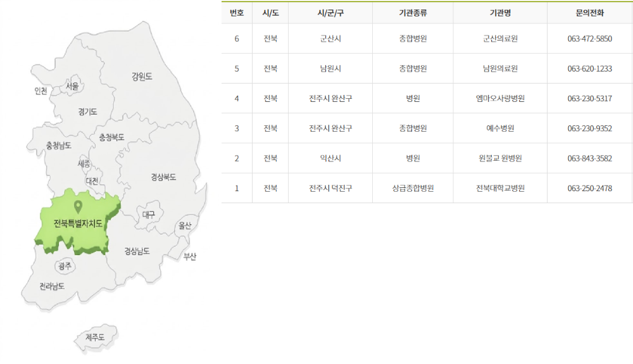Choose 경상남도 on the map
Viewport: 633px width, 364px height.
point(137,251)
